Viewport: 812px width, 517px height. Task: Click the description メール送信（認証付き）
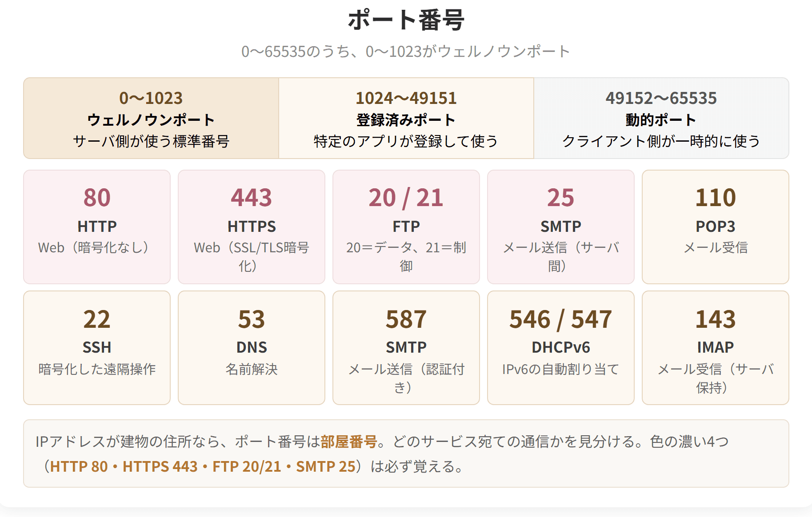coord(406,378)
